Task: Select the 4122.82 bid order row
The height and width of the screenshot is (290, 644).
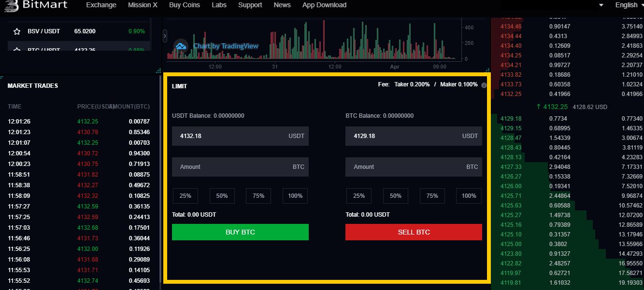Action: [x=567, y=263]
